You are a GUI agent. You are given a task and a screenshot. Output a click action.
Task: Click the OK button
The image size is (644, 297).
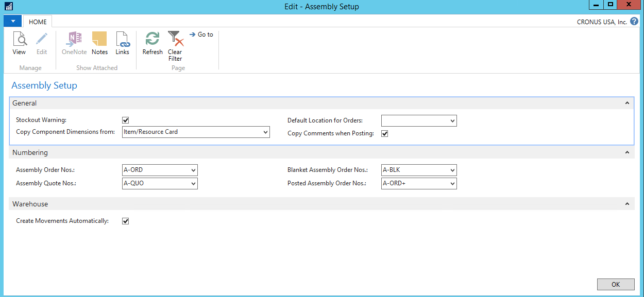pos(615,284)
